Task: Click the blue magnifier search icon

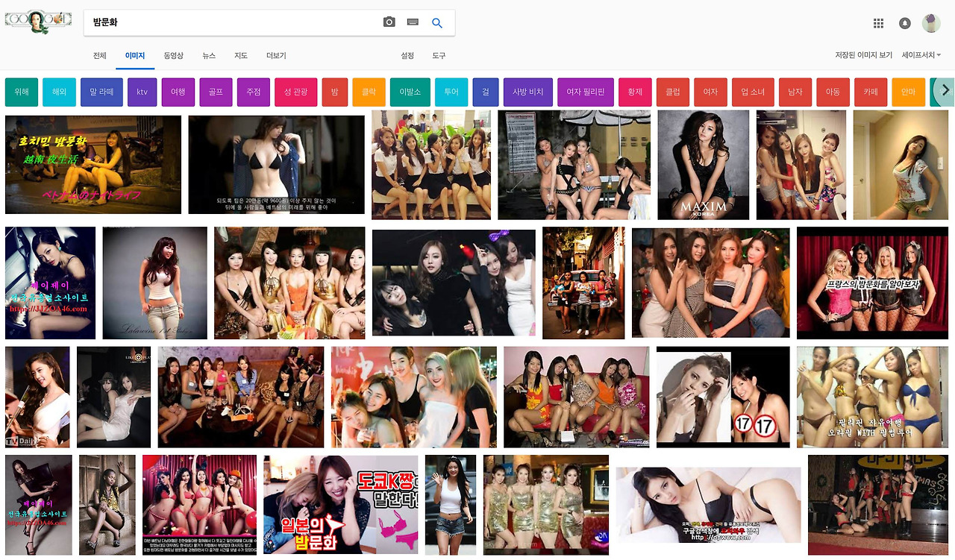Action: tap(437, 22)
